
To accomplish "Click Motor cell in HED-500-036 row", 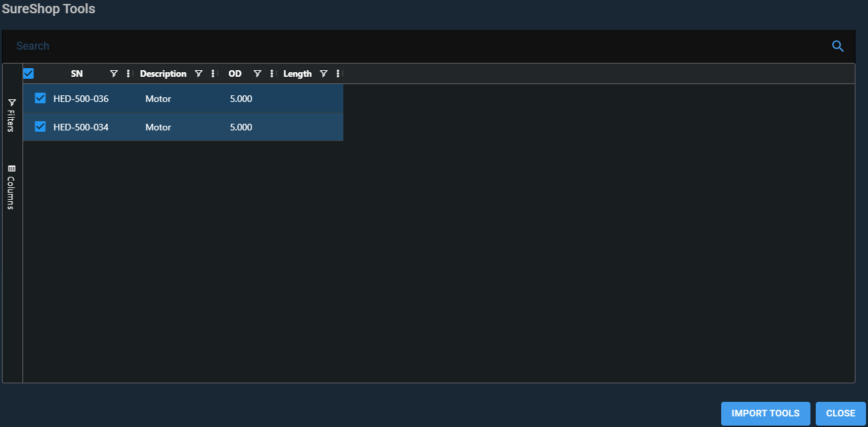I will click(x=158, y=99).
